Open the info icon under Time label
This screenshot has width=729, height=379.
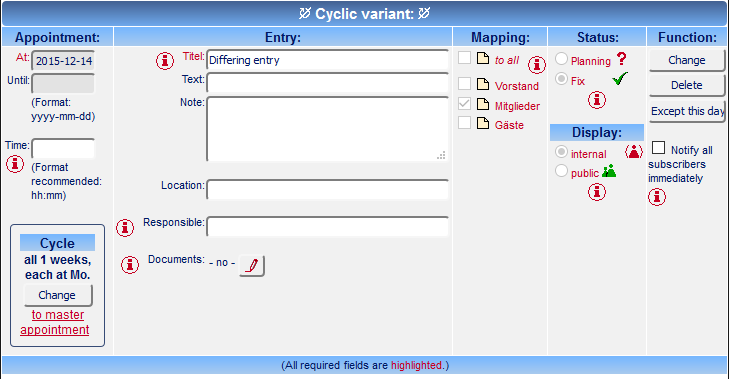[x=14, y=164]
